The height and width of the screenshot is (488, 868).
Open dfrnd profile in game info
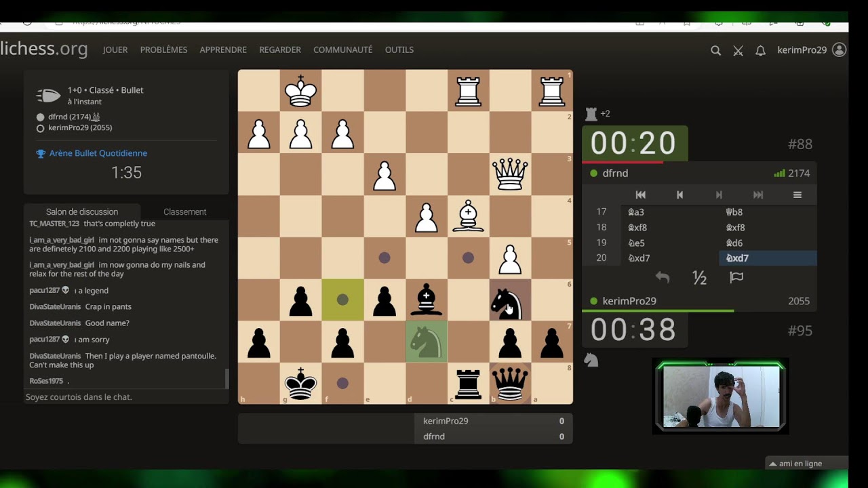[75, 117]
